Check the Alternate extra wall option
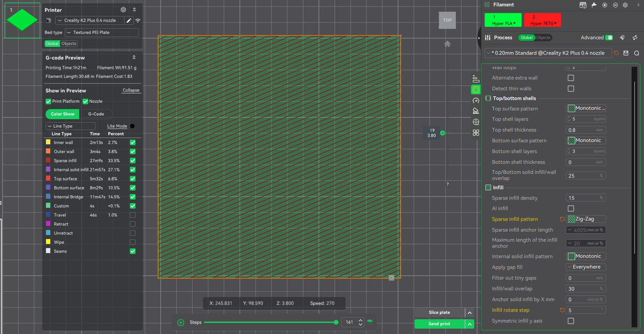This screenshot has width=644, height=334. click(571, 78)
